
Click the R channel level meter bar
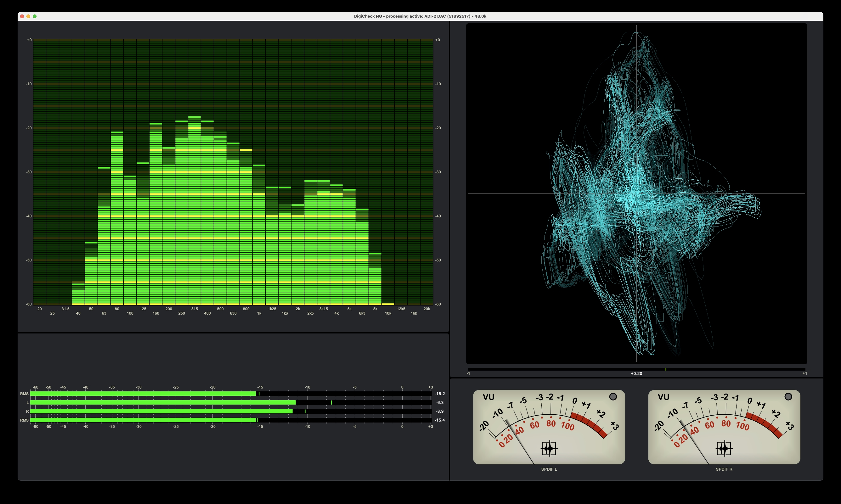(231, 411)
